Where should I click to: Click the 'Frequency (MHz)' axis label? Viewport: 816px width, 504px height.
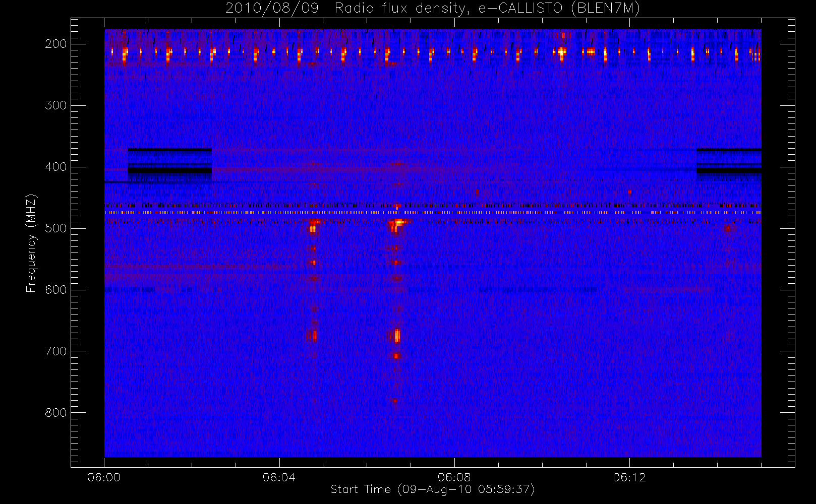[31, 243]
